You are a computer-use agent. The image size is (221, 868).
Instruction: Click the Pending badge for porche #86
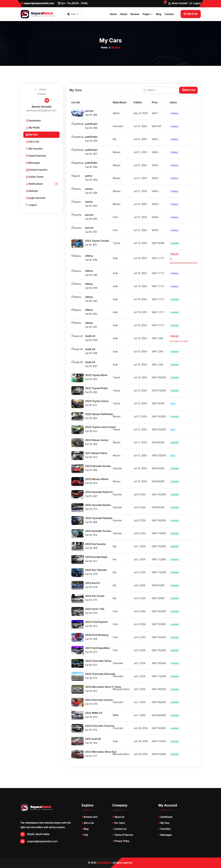pos(174,114)
